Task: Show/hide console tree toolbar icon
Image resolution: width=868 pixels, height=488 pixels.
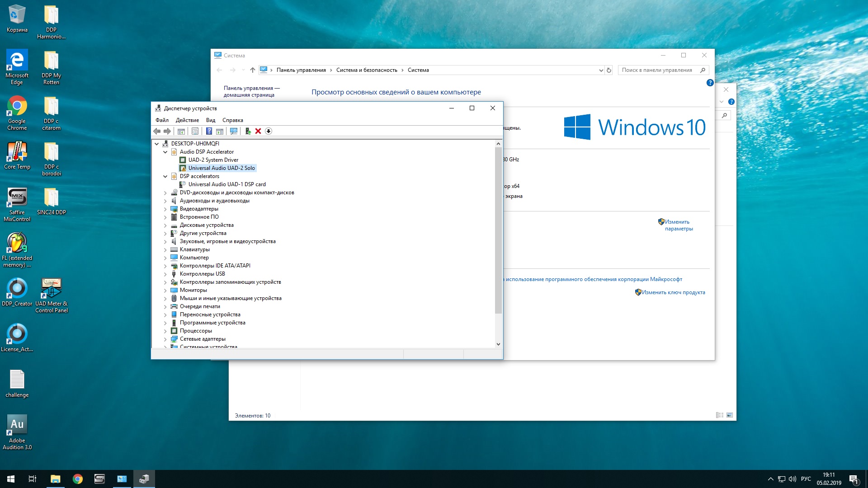Action: [181, 131]
